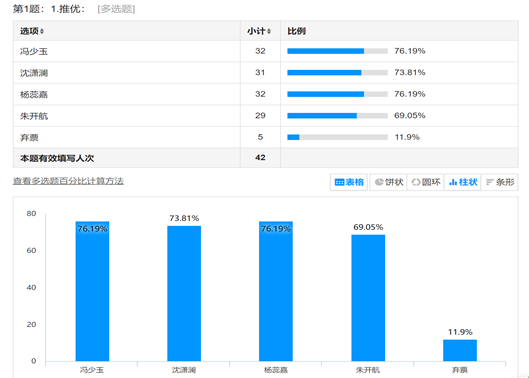
Task: Switch to 饼状 pie chart view
Action: click(389, 182)
